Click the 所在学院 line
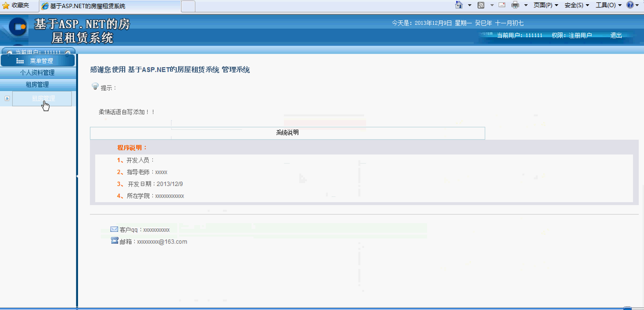This screenshot has width=644, height=310. pyautogui.click(x=150, y=196)
